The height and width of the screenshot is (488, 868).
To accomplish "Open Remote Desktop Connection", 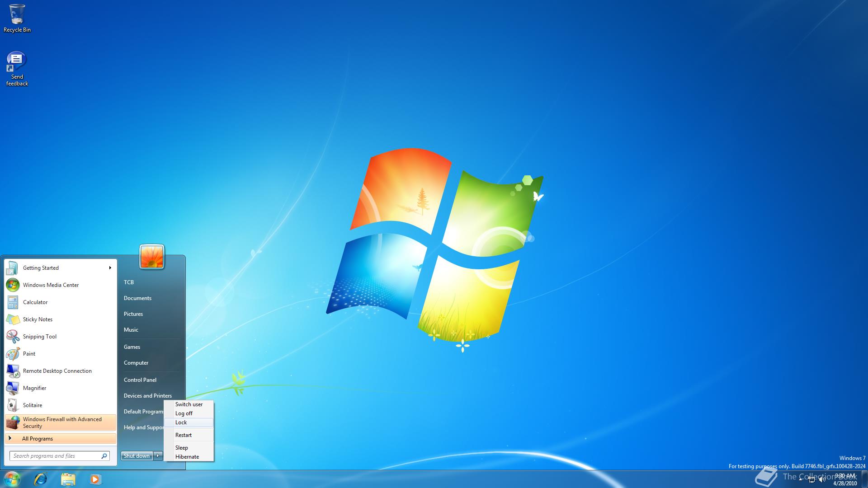I will [x=61, y=371].
